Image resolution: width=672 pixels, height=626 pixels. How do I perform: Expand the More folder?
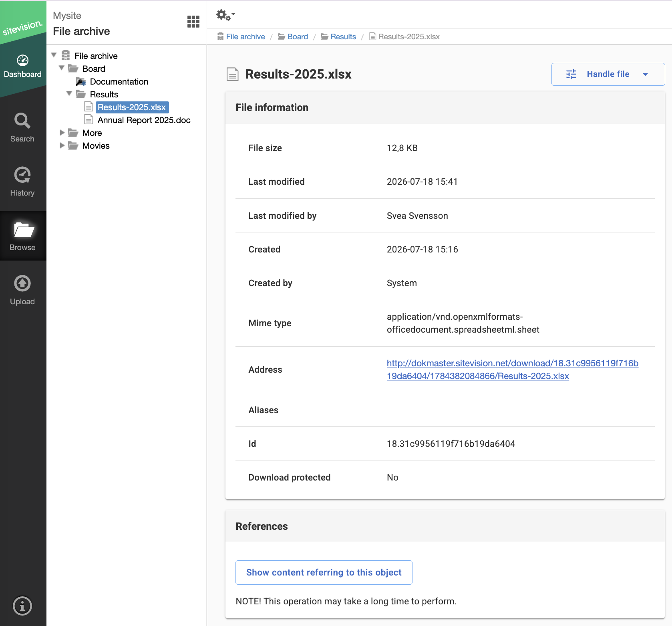click(62, 133)
